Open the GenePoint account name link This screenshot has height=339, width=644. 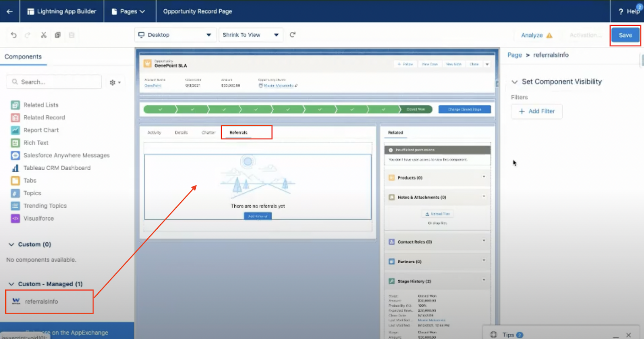point(153,85)
